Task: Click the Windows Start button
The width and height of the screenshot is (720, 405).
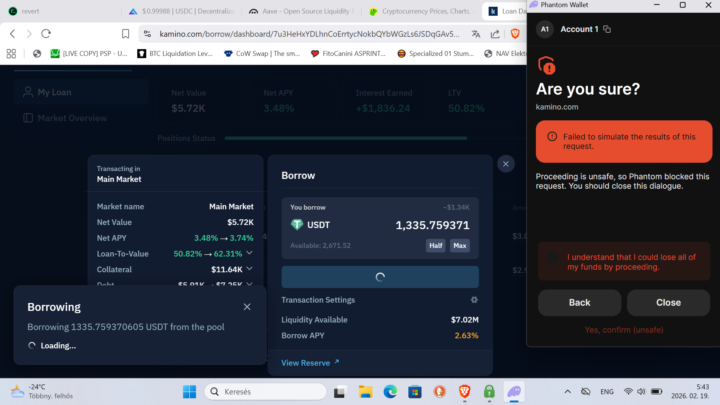Action: coord(189,392)
